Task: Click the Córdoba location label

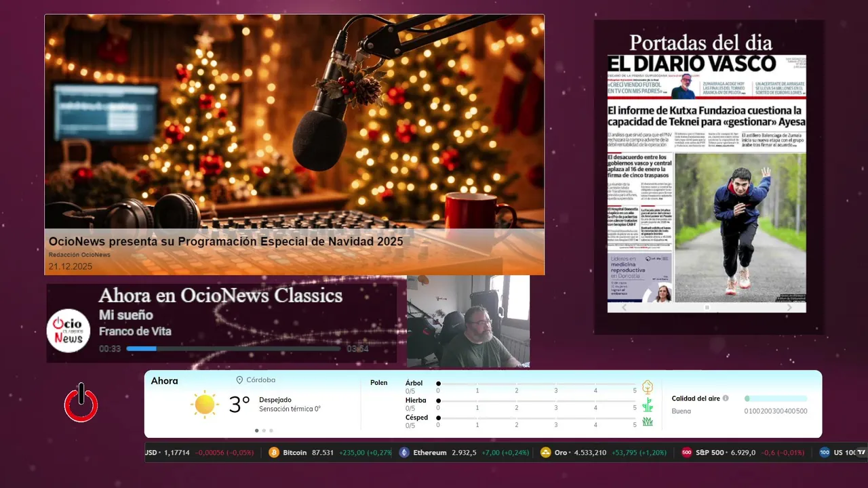Action: click(x=261, y=380)
